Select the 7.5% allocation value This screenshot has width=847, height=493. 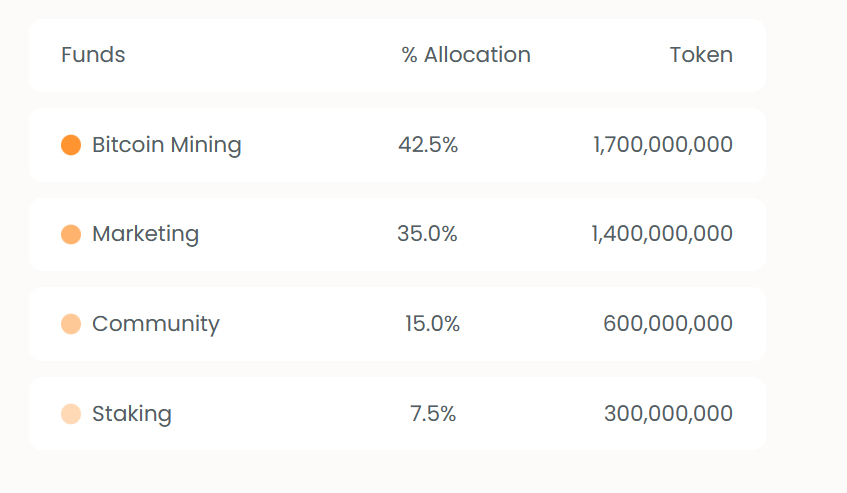coord(433,414)
